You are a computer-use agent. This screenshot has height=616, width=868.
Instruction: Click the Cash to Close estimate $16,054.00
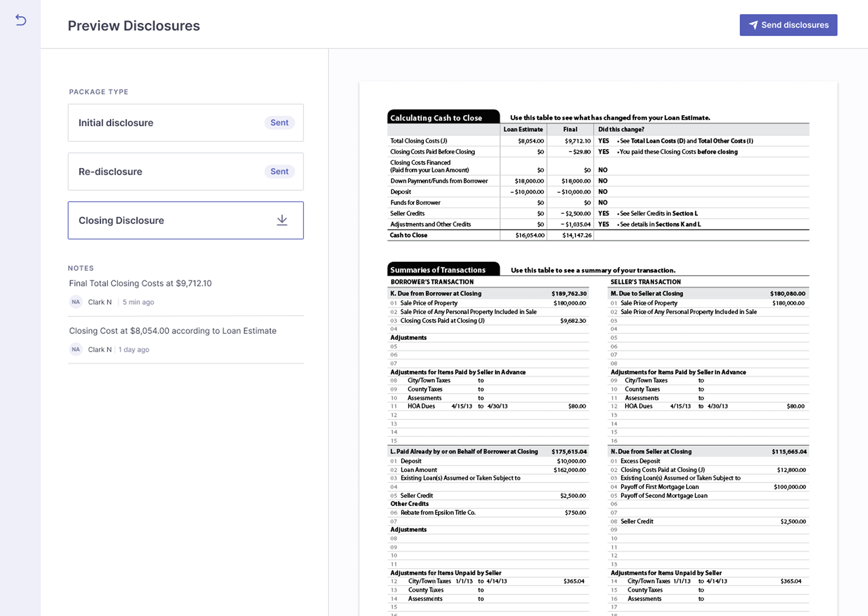530,235
